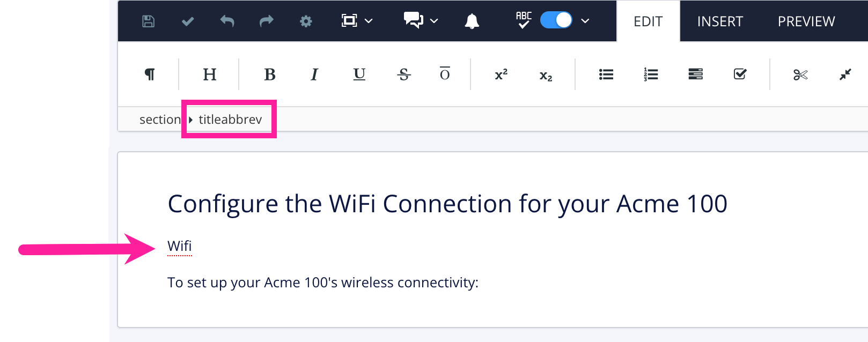Click the paragraph pilcrow icon
This screenshot has height=342, width=868.
[150, 75]
